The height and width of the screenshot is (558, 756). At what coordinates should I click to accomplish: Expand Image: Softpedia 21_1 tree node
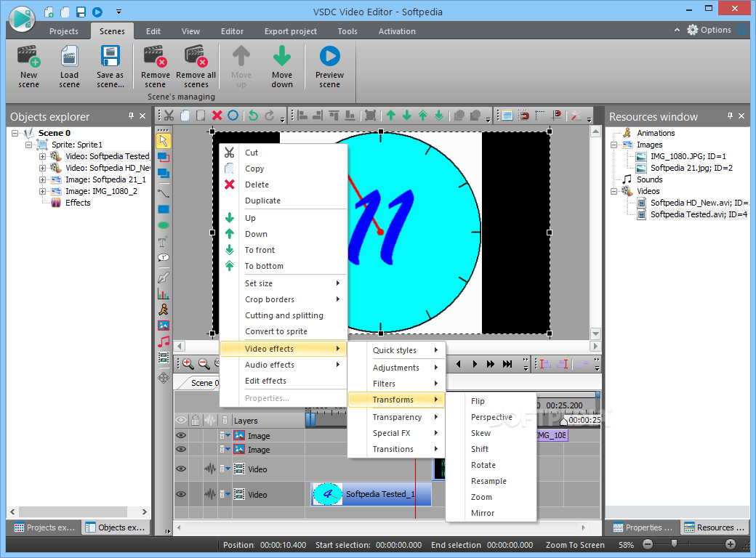42,179
